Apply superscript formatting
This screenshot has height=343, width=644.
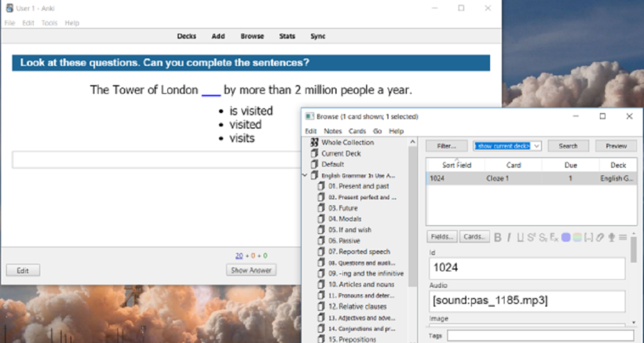click(531, 237)
